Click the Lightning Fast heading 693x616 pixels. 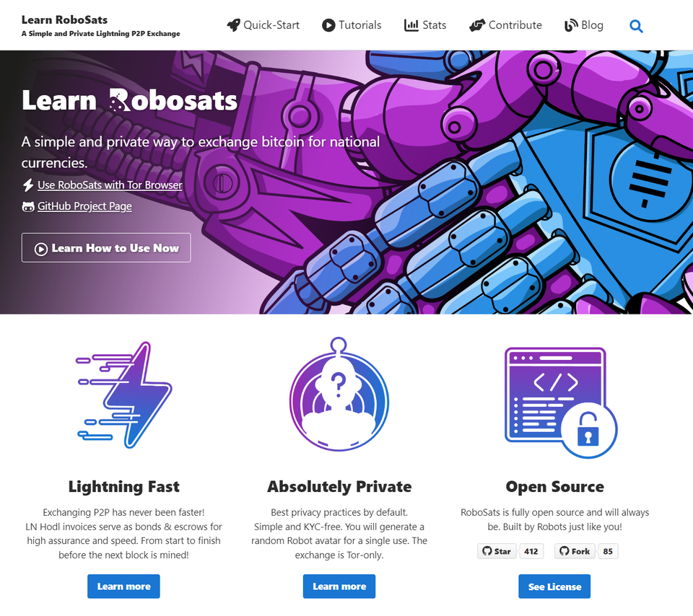click(x=123, y=487)
